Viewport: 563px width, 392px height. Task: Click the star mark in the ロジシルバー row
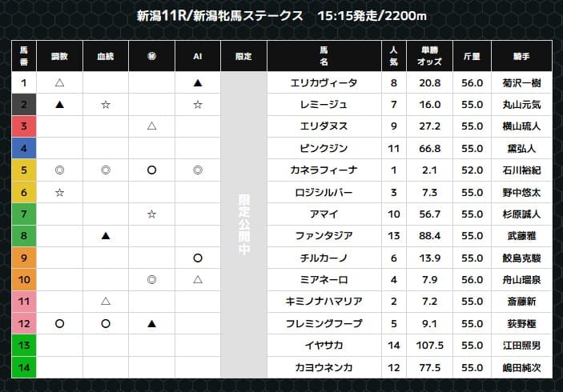(x=59, y=192)
